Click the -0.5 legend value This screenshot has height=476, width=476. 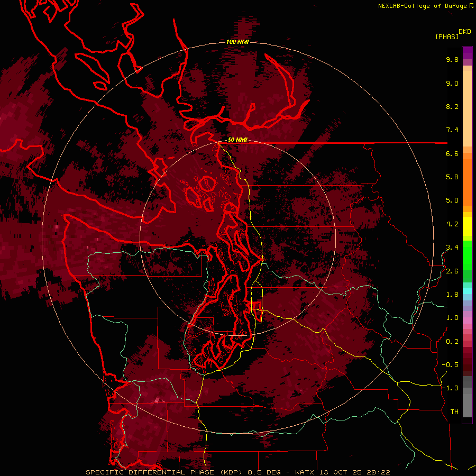450,365
